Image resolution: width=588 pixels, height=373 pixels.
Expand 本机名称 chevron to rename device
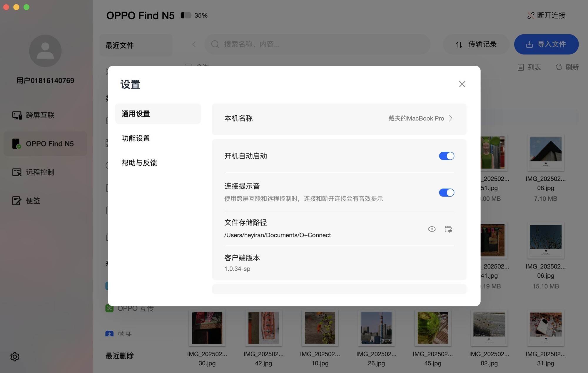coord(451,118)
